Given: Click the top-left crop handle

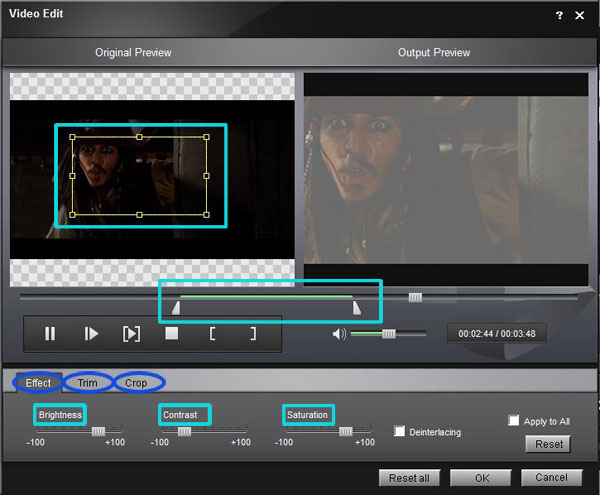Looking at the screenshot, I should click(x=72, y=137).
